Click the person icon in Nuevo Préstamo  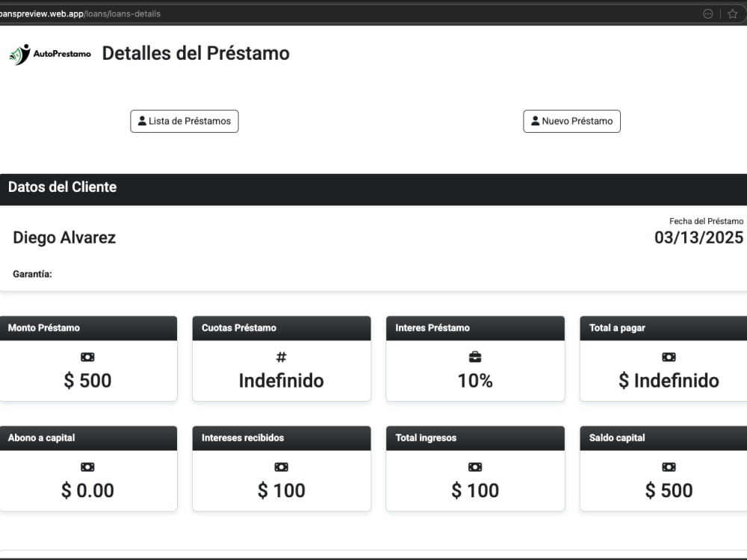coord(536,121)
